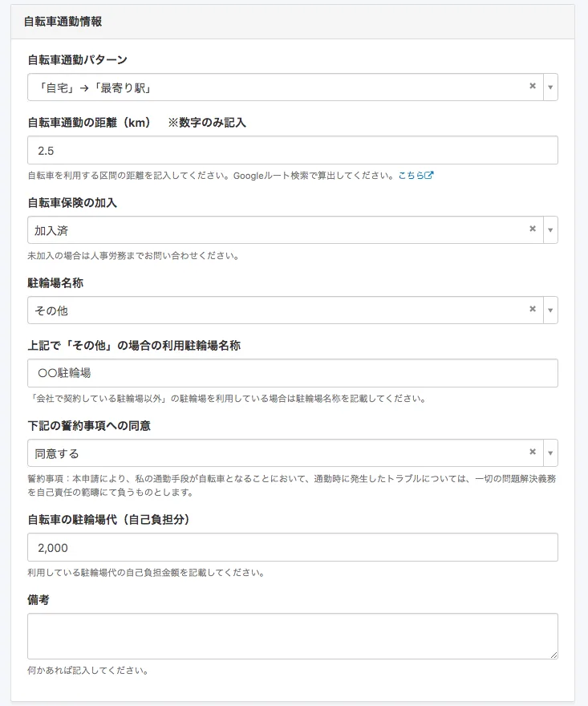Image resolution: width=588 pixels, height=706 pixels.
Task: Expand the 自転車保険の加入 dropdown arrow
Action: (x=550, y=229)
